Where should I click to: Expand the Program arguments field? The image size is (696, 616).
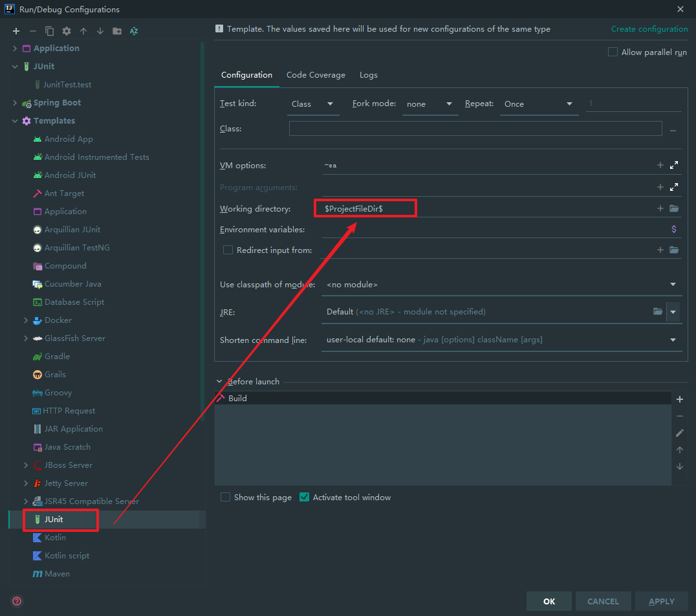(x=674, y=187)
